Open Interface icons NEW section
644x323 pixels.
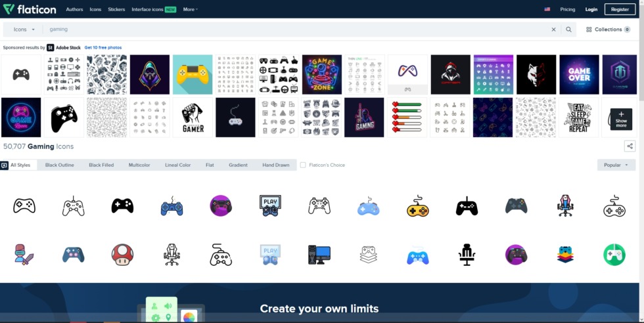pyautogui.click(x=154, y=9)
